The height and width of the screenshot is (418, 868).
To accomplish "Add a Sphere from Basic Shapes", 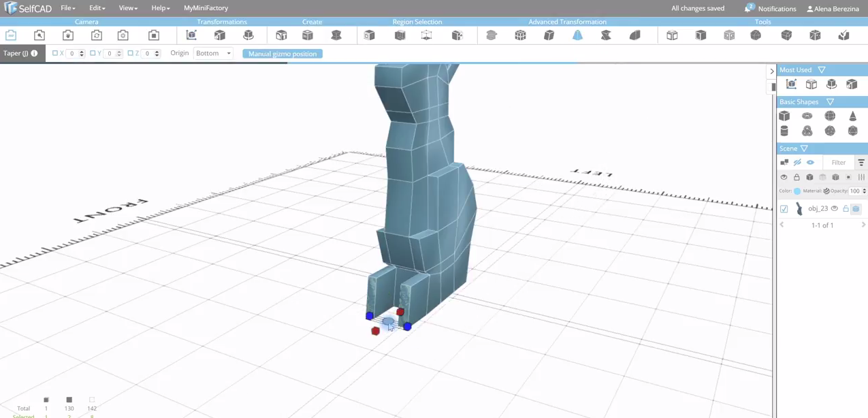I will click(x=830, y=116).
